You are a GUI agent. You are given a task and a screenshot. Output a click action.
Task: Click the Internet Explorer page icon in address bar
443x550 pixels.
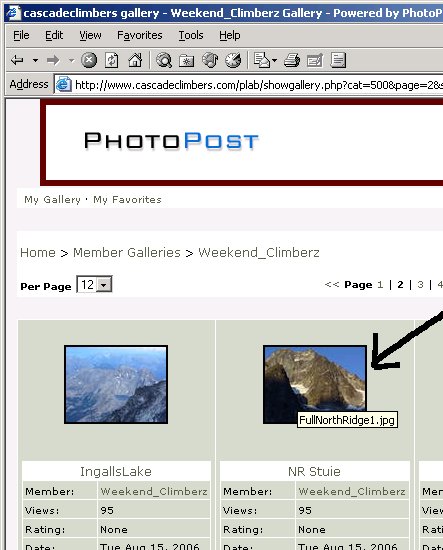[64, 85]
